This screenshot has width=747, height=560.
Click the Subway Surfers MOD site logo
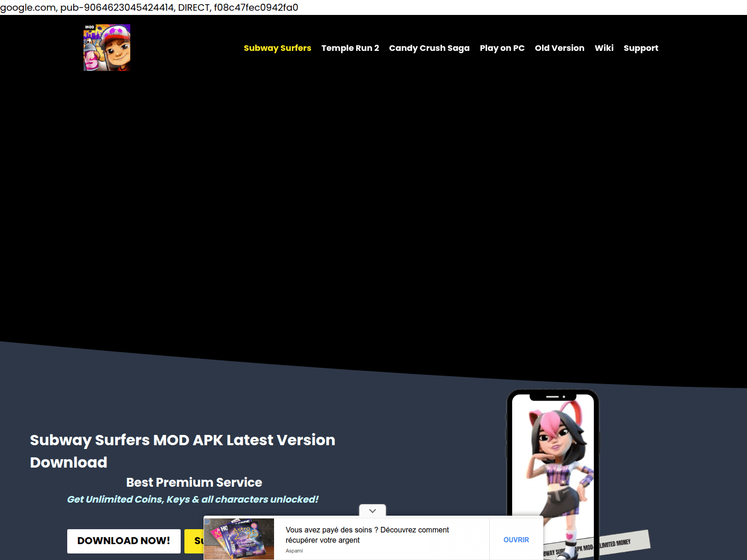107,48
